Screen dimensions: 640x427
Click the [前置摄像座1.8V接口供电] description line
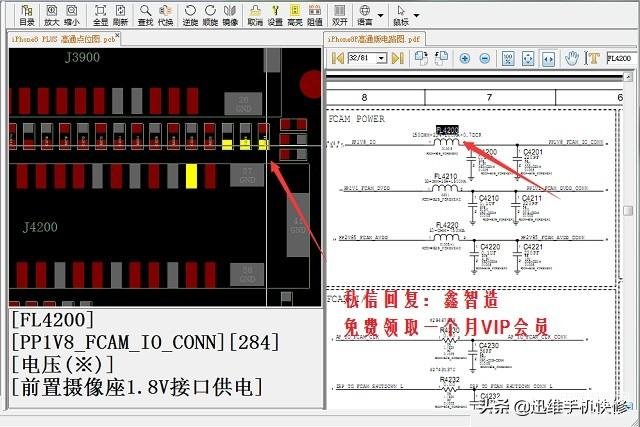tap(137, 387)
